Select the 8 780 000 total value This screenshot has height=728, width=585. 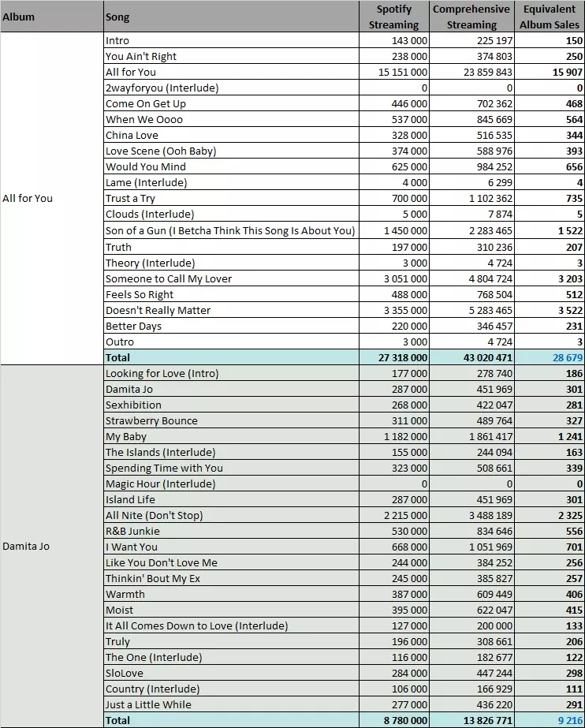[394, 720]
